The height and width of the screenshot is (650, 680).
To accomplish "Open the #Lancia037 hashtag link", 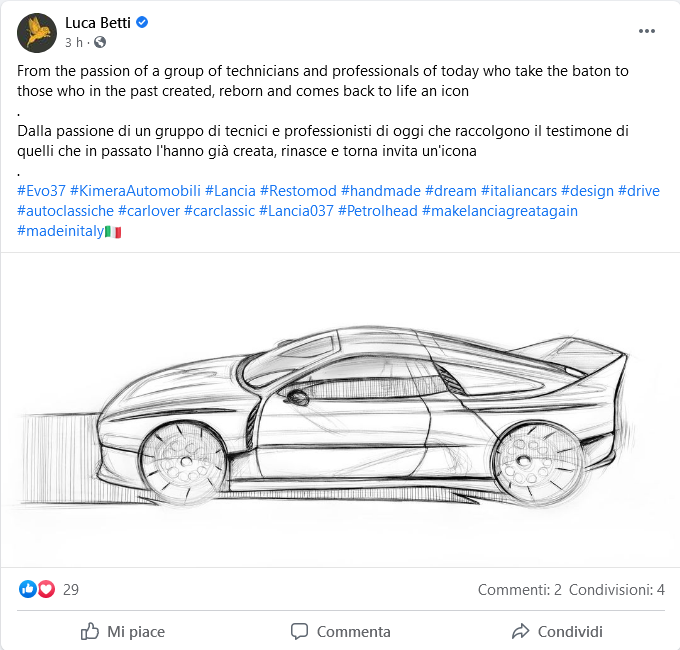I will [x=296, y=211].
